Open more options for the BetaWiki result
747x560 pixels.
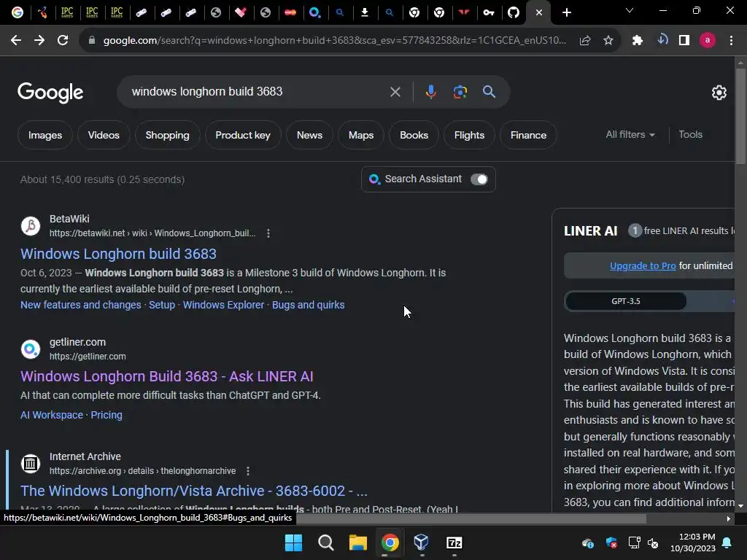268,233
